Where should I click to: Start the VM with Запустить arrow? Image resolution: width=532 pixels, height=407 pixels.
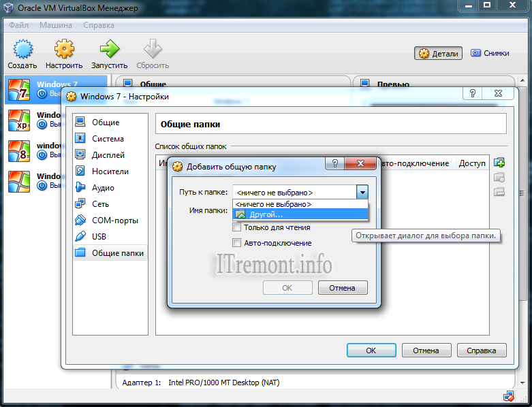coord(109,50)
